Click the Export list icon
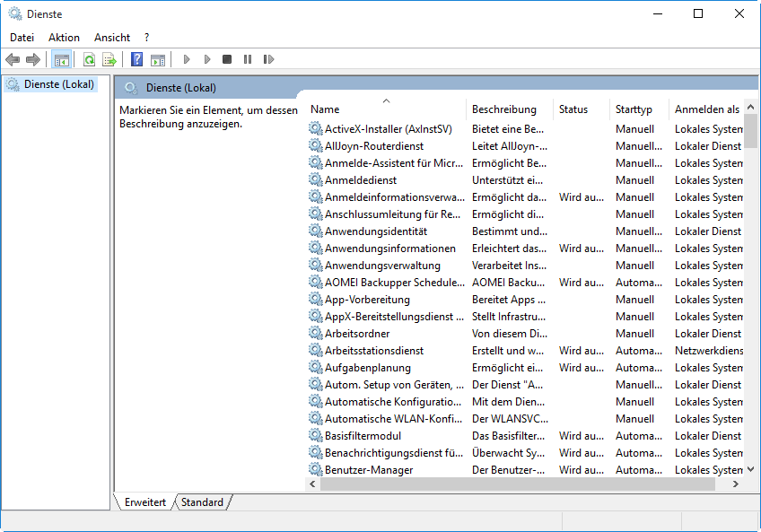Screen dimensions: 761x532 [x=109, y=59]
